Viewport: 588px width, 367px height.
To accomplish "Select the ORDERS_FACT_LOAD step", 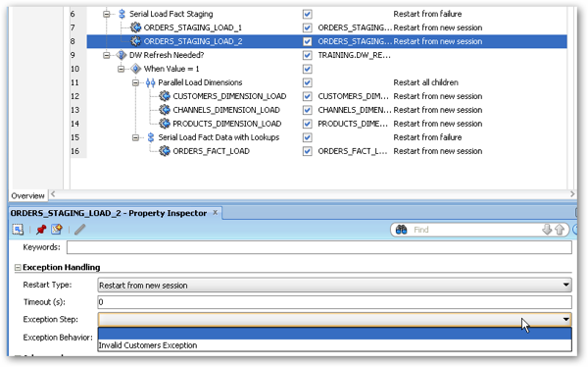I will click(x=211, y=151).
